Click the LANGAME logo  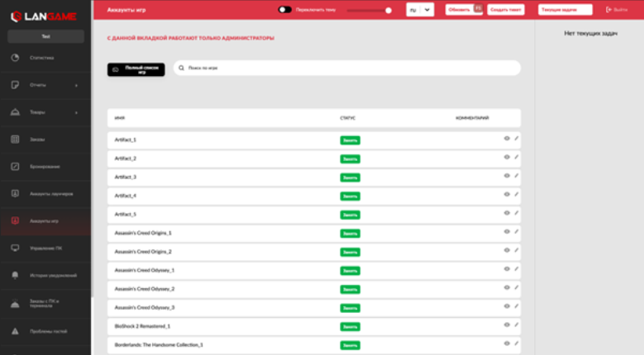[44, 17]
